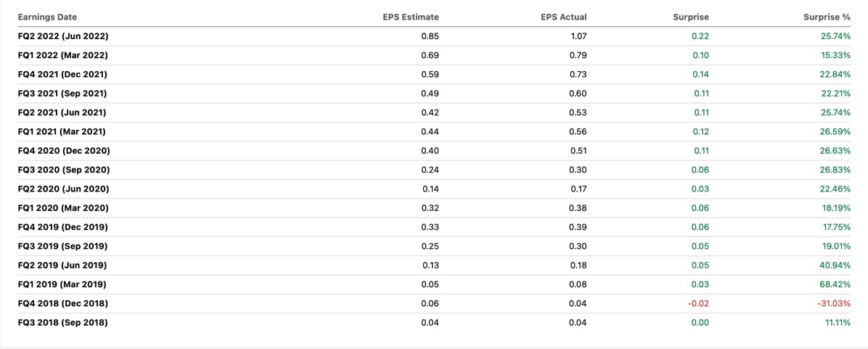The image size is (868, 349).
Task: Select the FQ2 2020 (Jun 2020) row
Action: [434, 189]
